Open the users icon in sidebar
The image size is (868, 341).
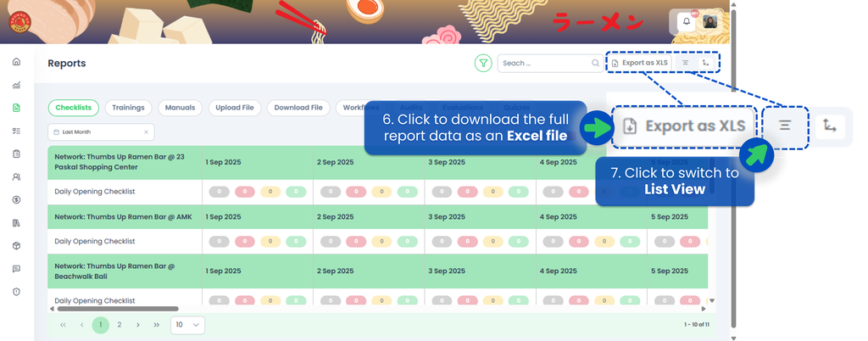16,177
